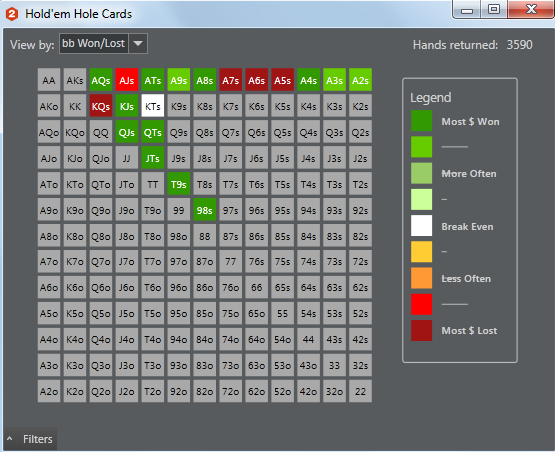Close the Hold'em Hole Cards window
555x452 pixels.
(531, 9)
